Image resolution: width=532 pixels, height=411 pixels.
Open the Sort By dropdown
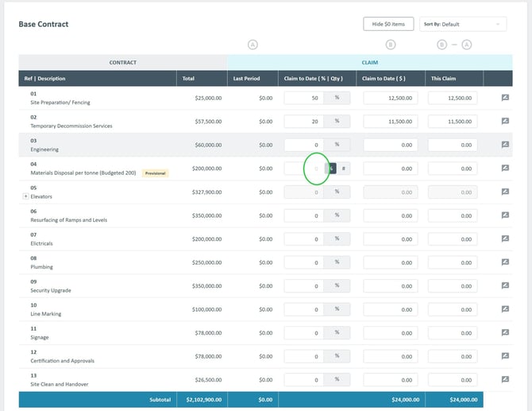click(x=463, y=25)
